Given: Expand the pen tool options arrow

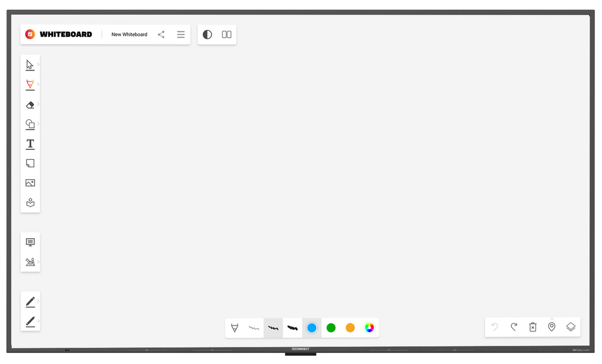Looking at the screenshot, I should [x=38, y=84].
